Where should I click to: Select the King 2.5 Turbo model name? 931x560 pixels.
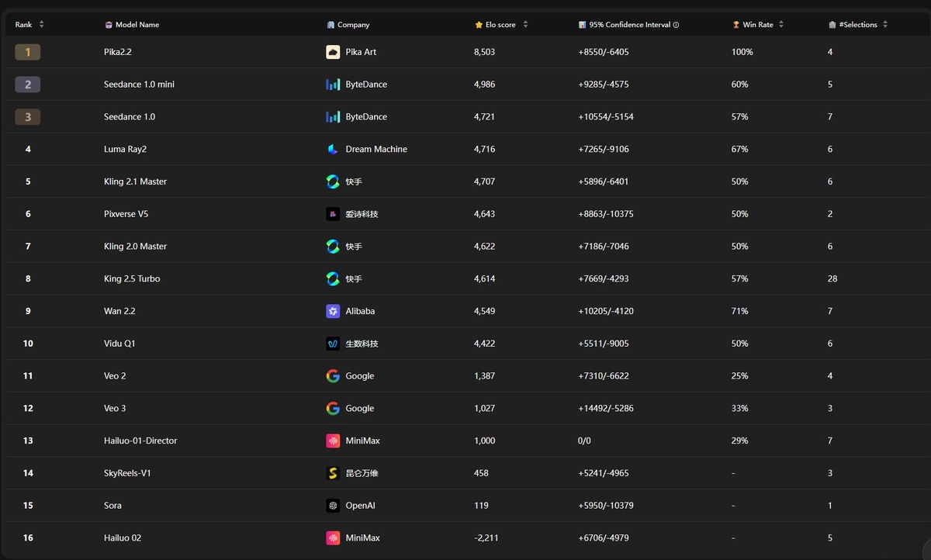(133, 278)
